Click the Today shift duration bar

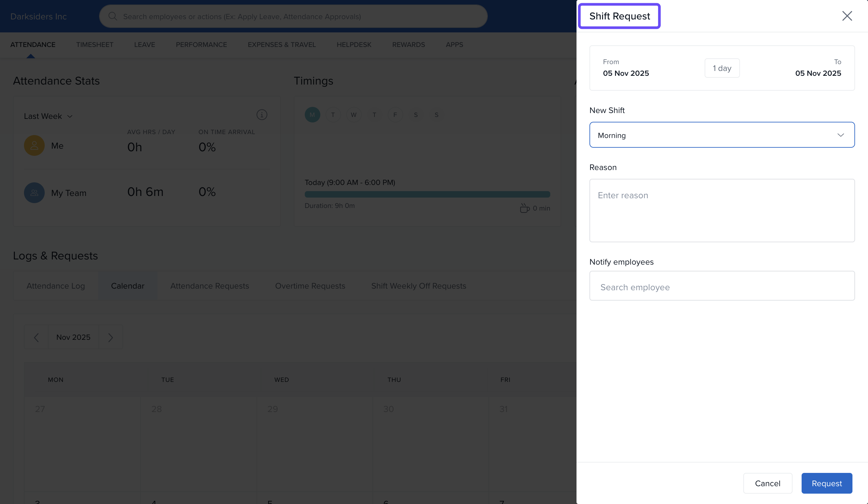tap(427, 194)
